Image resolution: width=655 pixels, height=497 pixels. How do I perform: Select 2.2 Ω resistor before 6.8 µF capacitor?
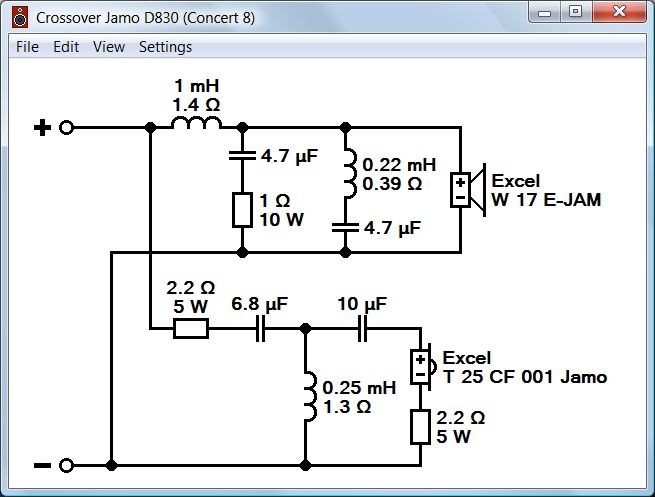point(191,329)
